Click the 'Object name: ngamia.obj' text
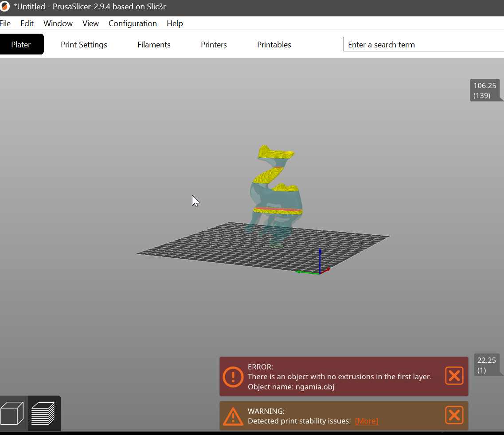The width and height of the screenshot is (504, 435). pyautogui.click(x=291, y=387)
